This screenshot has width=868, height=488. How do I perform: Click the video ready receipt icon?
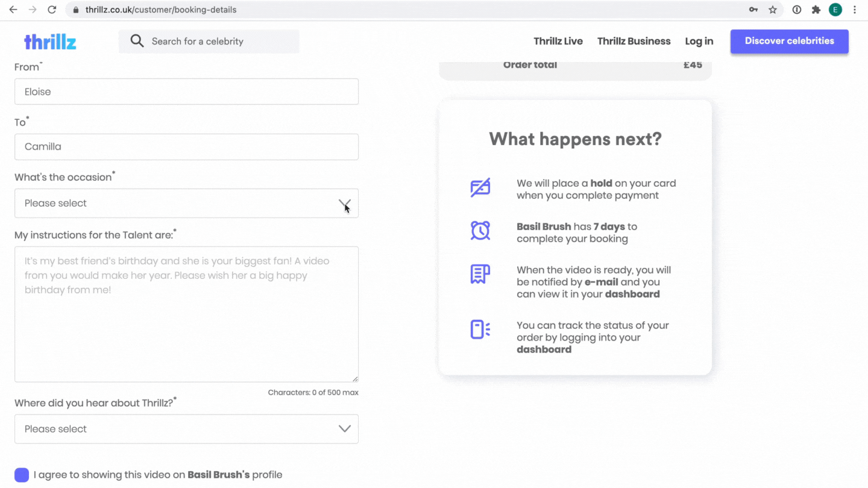[x=480, y=274]
